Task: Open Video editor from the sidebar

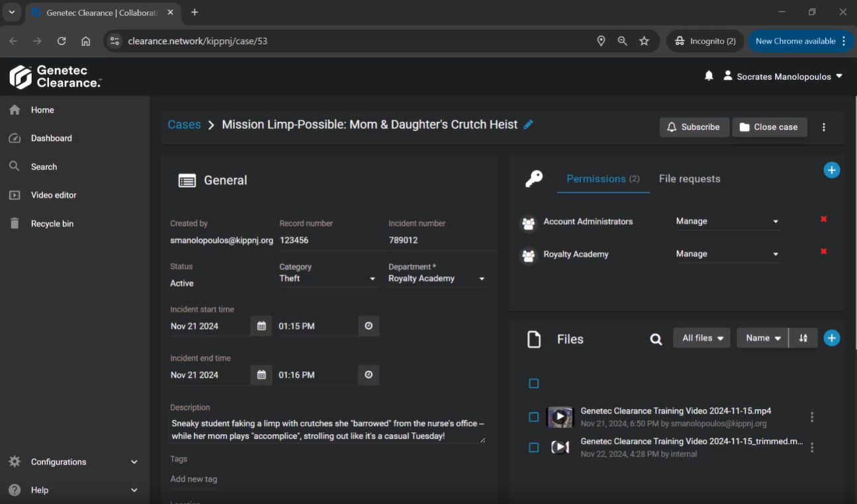Action: tap(54, 195)
